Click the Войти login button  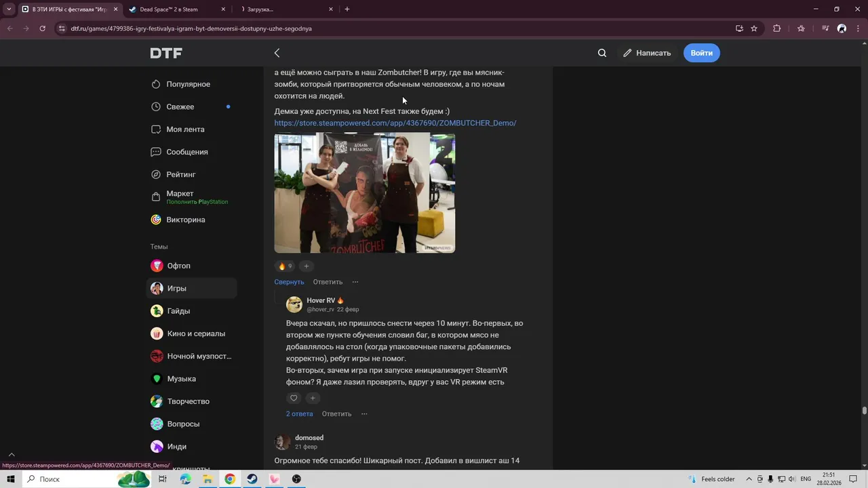701,53
